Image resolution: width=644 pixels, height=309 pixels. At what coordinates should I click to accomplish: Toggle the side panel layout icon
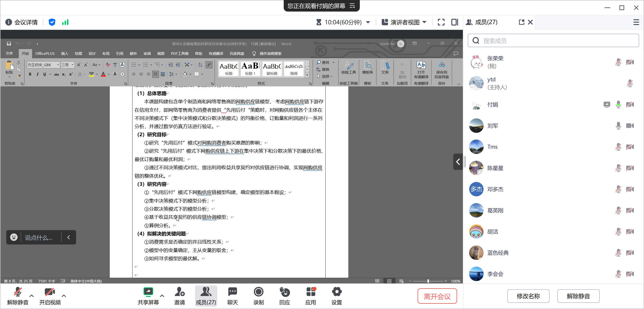point(454,22)
